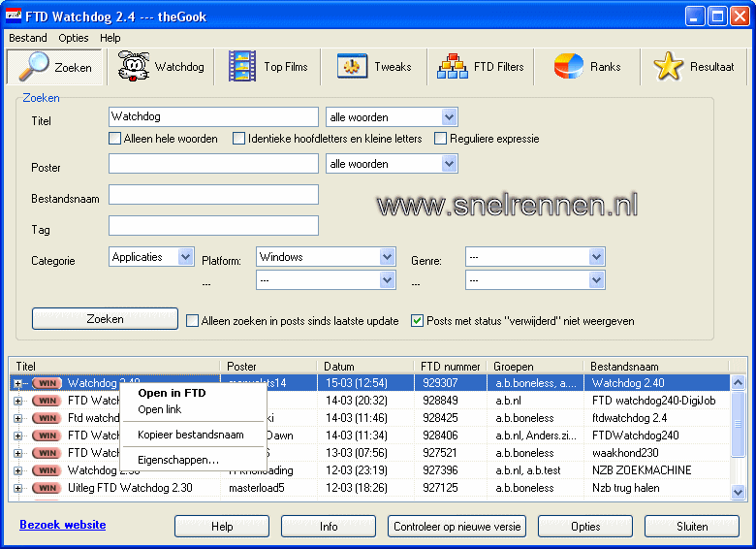
Task: Click the Poster input field
Action: [213, 164]
